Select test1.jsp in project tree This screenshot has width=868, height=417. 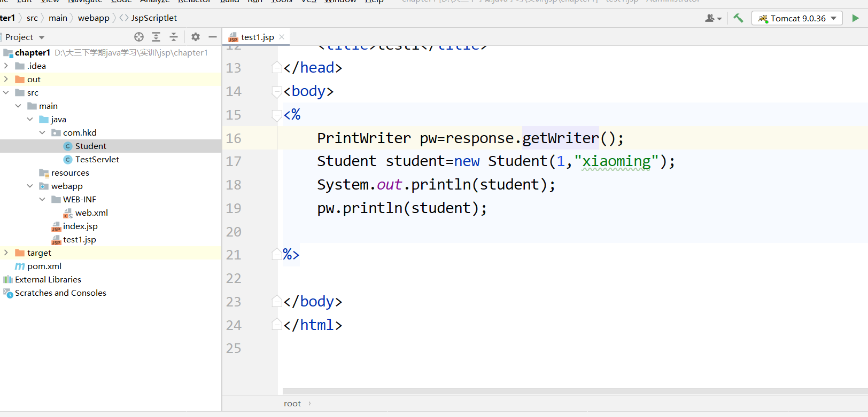point(111,239)
